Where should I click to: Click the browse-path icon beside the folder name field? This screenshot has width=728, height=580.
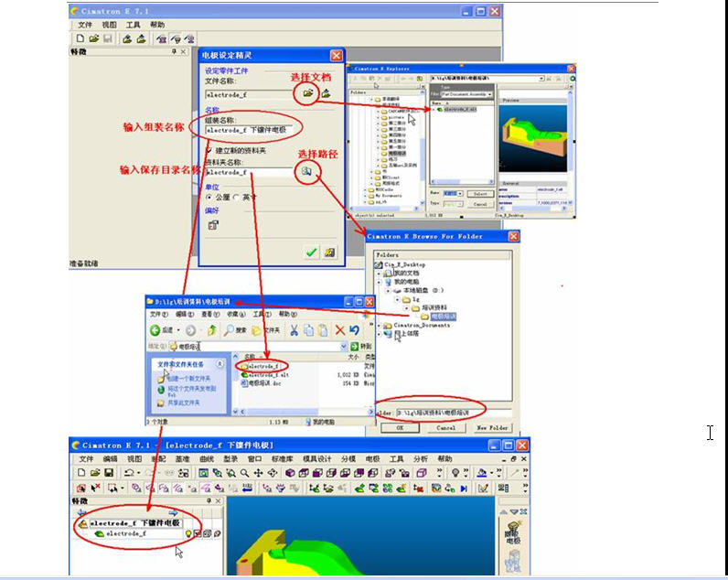(x=306, y=171)
